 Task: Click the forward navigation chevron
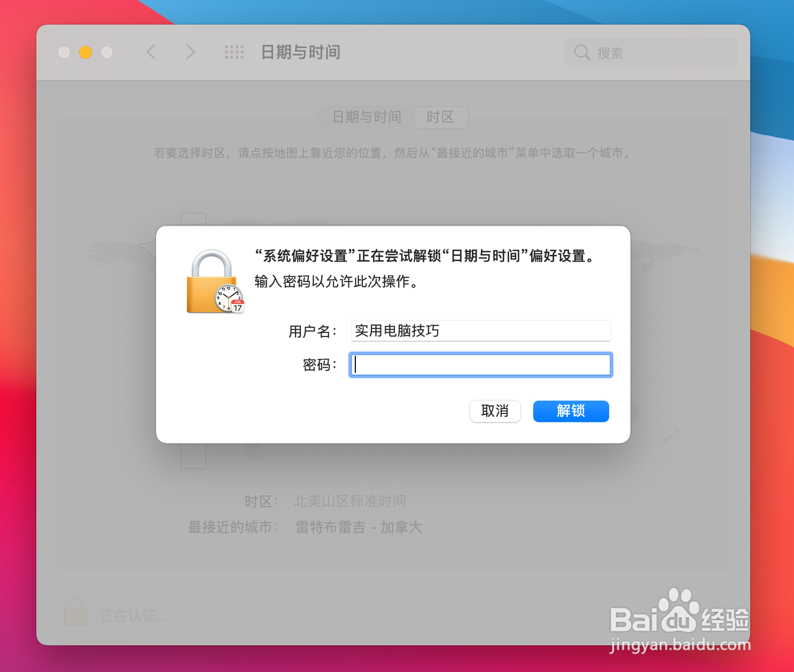(x=190, y=52)
